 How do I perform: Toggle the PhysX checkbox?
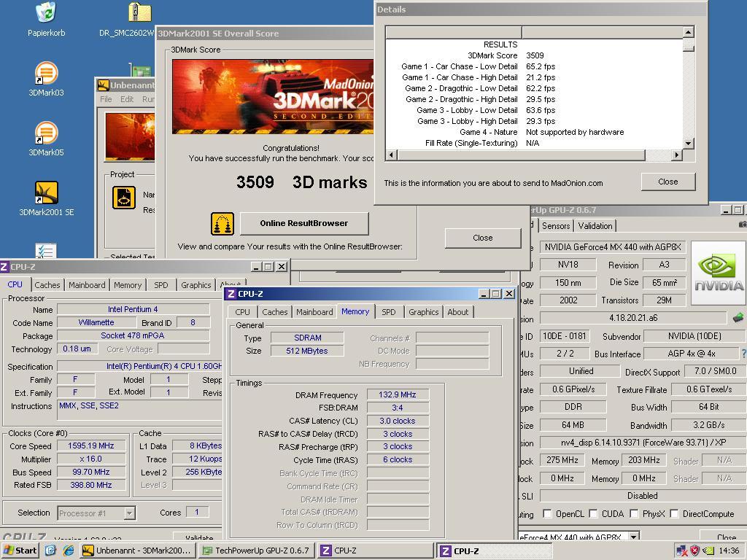634,513
